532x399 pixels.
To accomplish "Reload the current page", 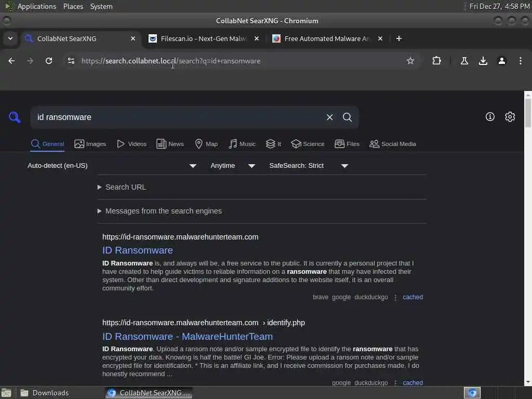I will tap(49, 61).
